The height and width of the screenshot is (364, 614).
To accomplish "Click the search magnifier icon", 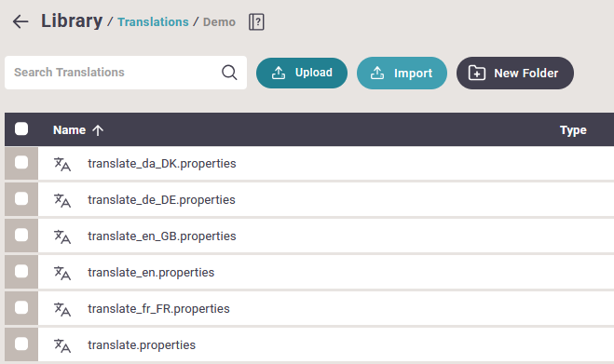I will pos(229,73).
